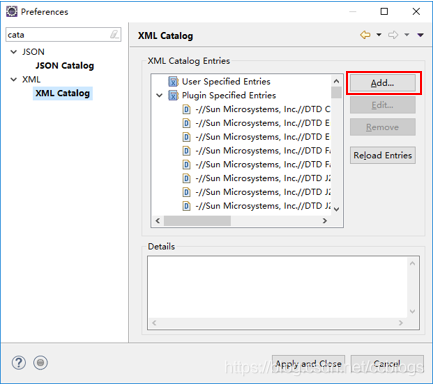Collapse the JSON tree node

click(x=14, y=52)
